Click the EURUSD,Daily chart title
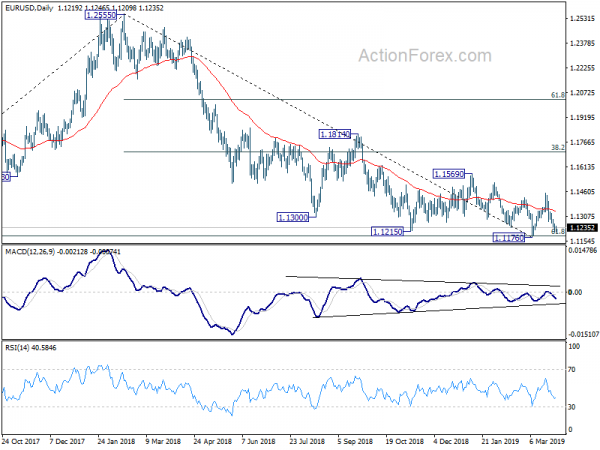Viewport: 600px width, 450px height. click(x=29, y=8)
